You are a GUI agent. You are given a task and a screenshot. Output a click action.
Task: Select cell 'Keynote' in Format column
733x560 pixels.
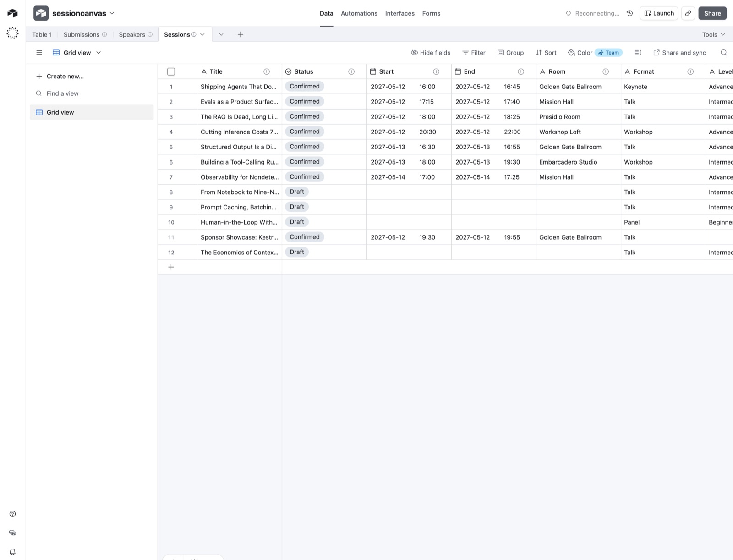[663, 87]
